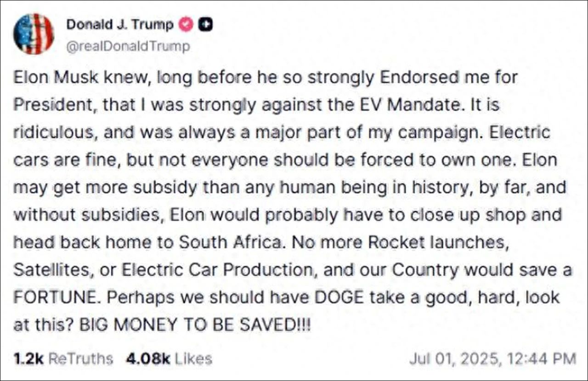Click the red verified checkmark badge
588x381 pixels.
186,24
